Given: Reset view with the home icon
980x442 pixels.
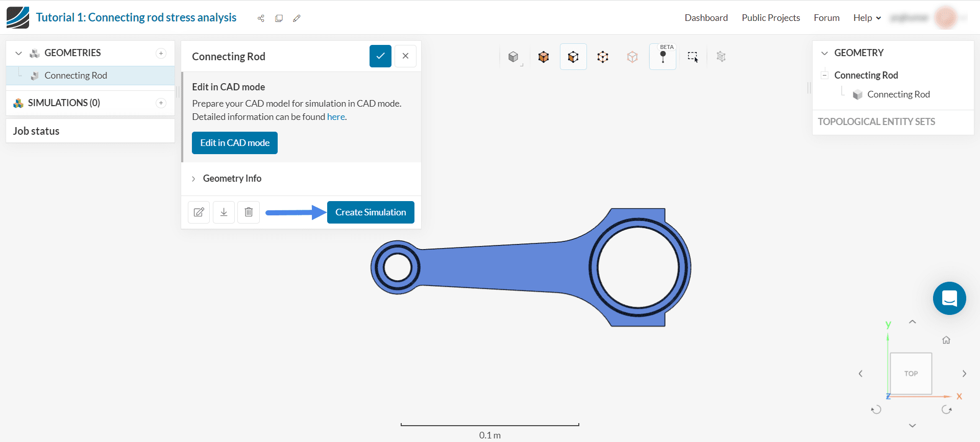Looking at the screenshot, I should click(946, 340).
